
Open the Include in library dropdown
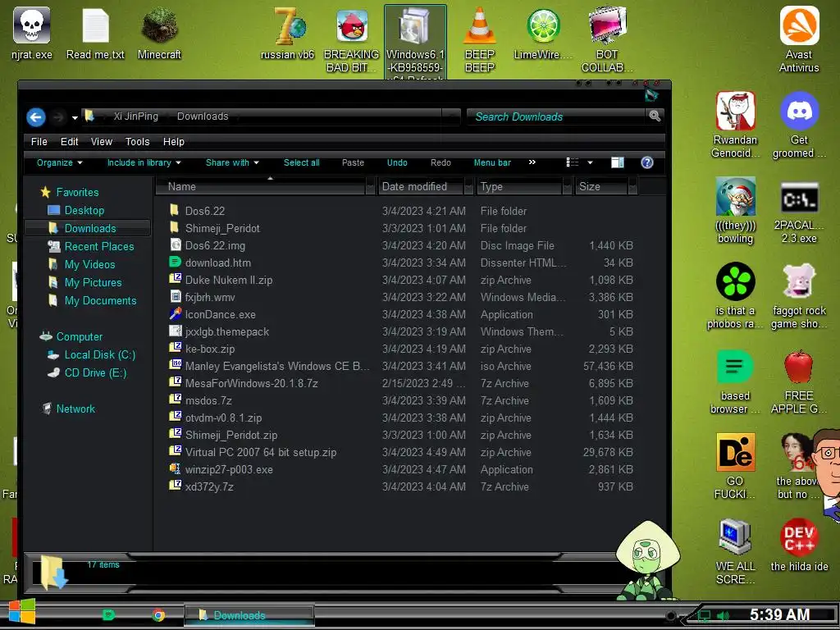point(144,162)
